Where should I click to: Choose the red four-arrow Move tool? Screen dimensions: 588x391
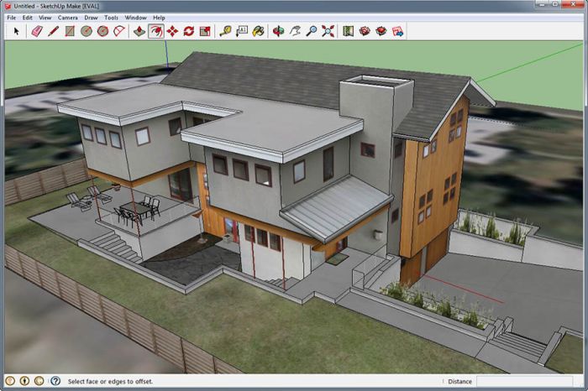[172, 31]
